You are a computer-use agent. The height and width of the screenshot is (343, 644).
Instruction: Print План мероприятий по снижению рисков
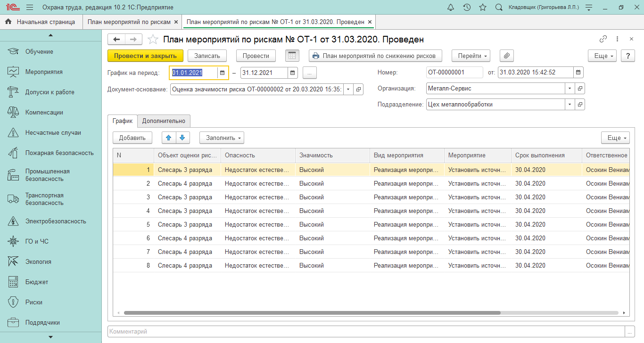click(x=375, y=56)
